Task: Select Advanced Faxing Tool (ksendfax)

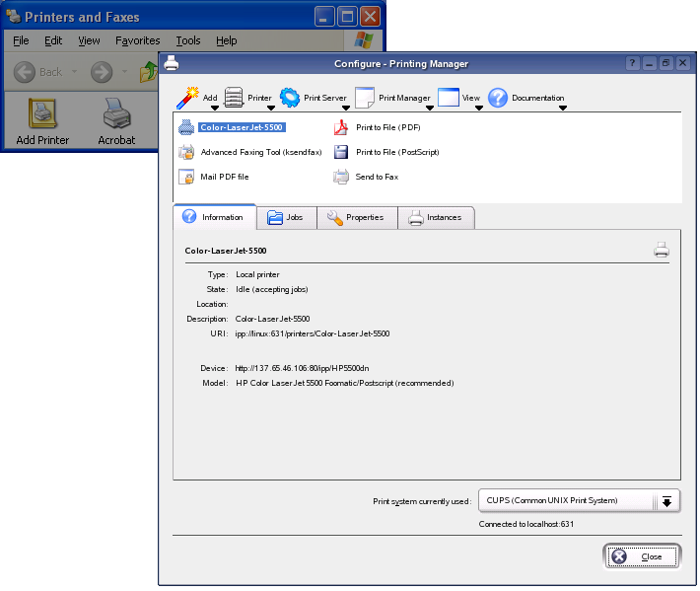Action: (260, 152)
